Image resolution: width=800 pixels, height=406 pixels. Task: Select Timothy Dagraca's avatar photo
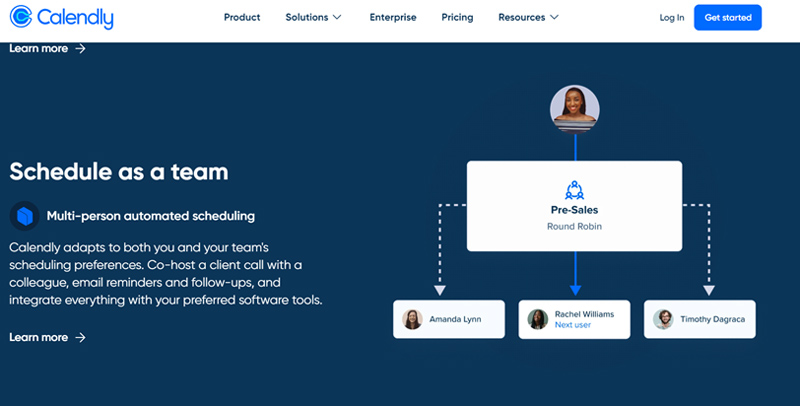pos(663,319)
